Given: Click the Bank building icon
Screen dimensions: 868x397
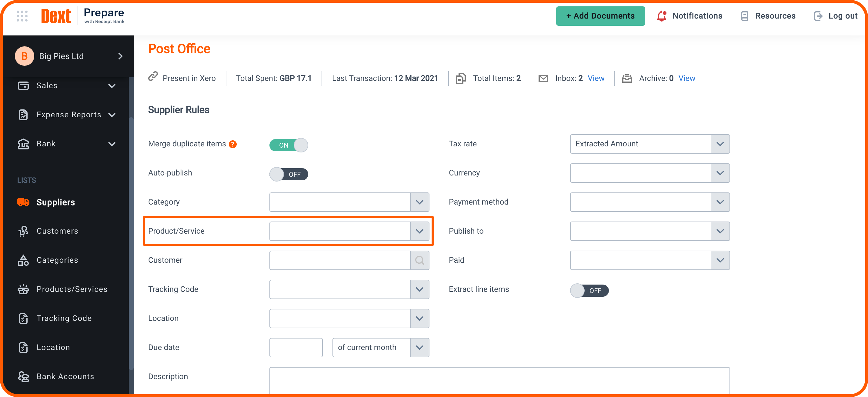Looking at the screenshot, I should point(23,144).
